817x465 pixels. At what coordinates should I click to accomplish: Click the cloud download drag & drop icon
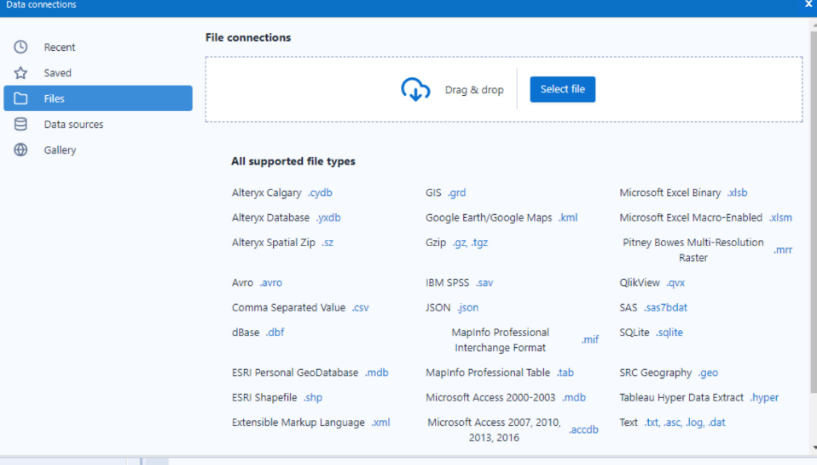point(415,90)
